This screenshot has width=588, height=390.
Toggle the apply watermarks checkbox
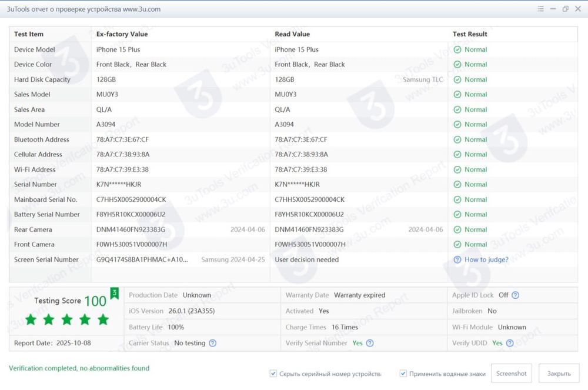click(x=403, y=374)
